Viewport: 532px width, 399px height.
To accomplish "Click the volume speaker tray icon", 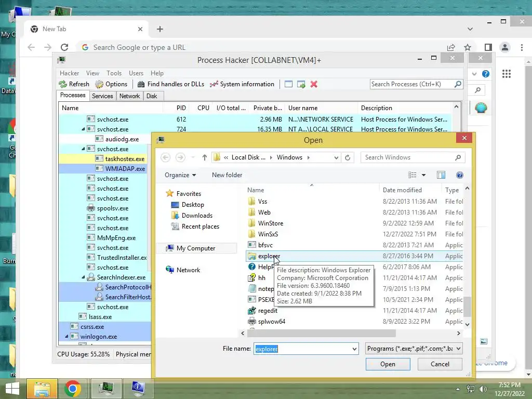I will (x=483, y=389).
